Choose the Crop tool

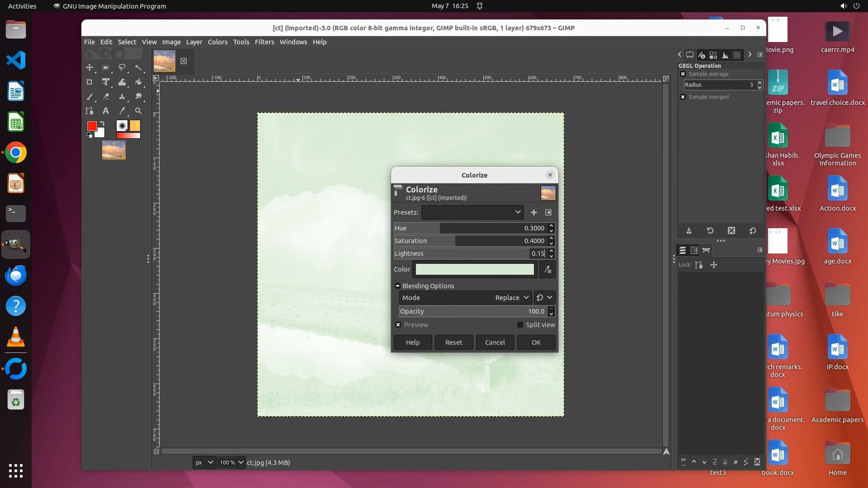coord(90,82)
